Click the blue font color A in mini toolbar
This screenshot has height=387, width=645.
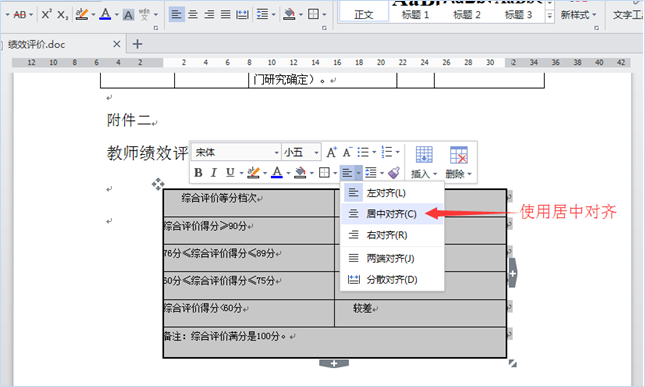tap(277, 172)
